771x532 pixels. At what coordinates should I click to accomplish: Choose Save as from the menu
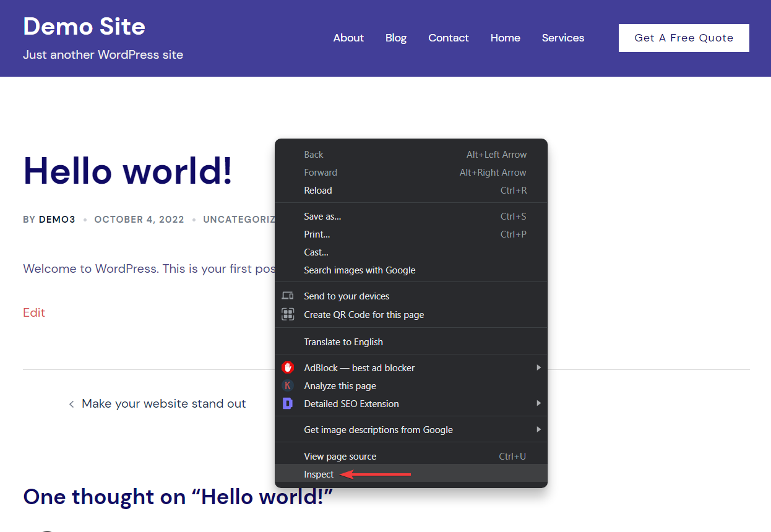click(x=322, y=216)
